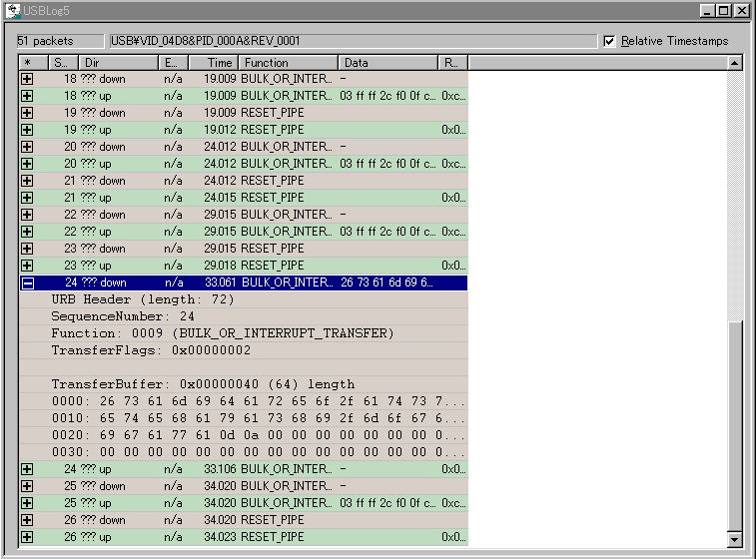Screen dimensions: 756x559
Task: Click the scrollbar down arrow
Action: pos(734,539)
